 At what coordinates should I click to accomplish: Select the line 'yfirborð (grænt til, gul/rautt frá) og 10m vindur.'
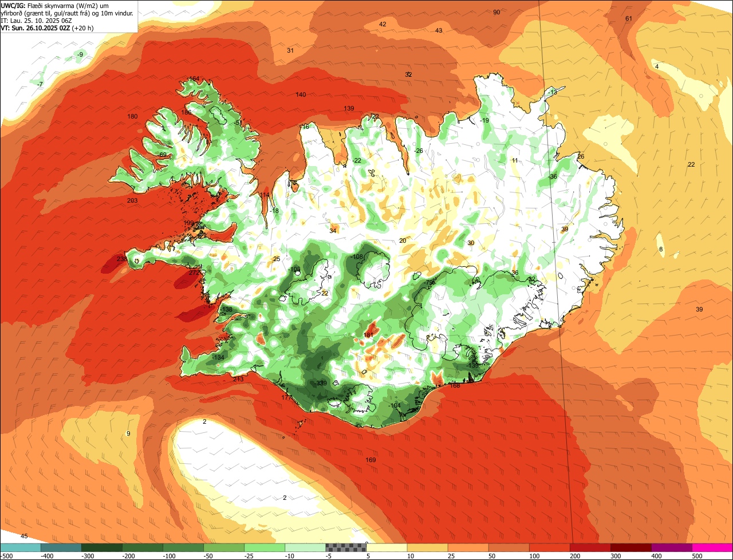tap(68, 13)
